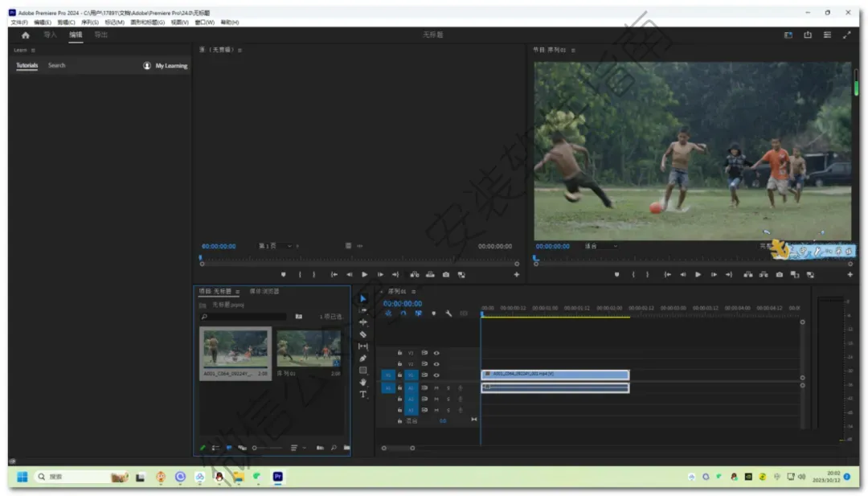Toggle lock on the V2 track
Screen dimensions: 868x496
pos(399,364)
